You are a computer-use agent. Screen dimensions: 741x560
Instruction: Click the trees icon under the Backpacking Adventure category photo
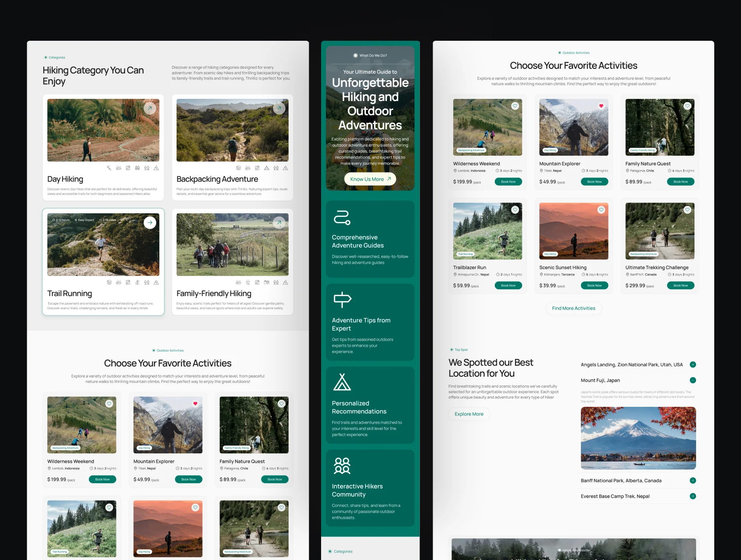pyautogui.click(x=276, y=168)
